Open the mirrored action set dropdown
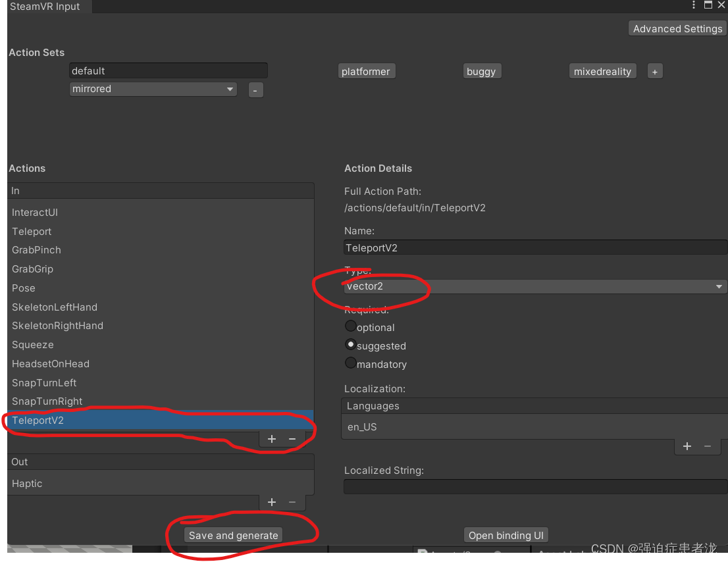 coord(153,89)
